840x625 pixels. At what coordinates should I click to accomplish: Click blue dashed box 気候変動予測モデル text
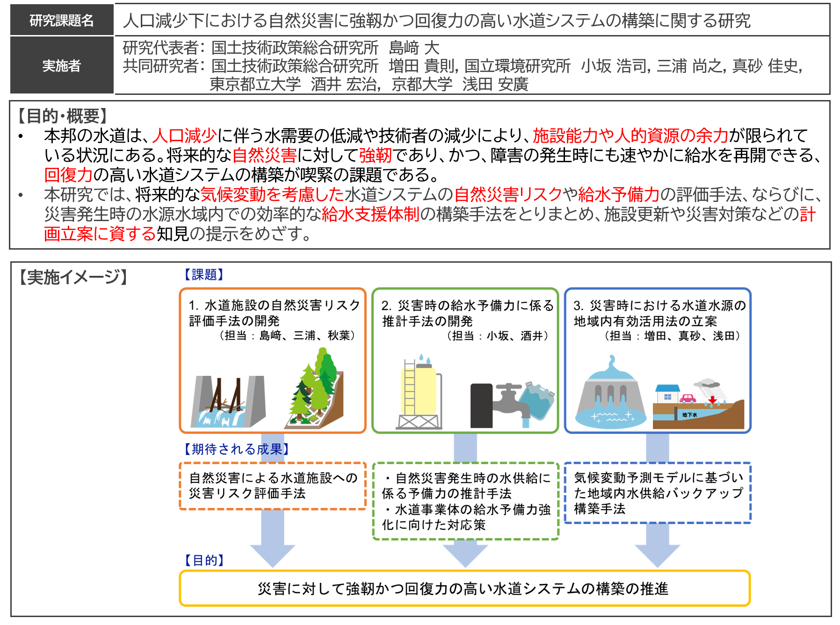[x=658, y=493]
